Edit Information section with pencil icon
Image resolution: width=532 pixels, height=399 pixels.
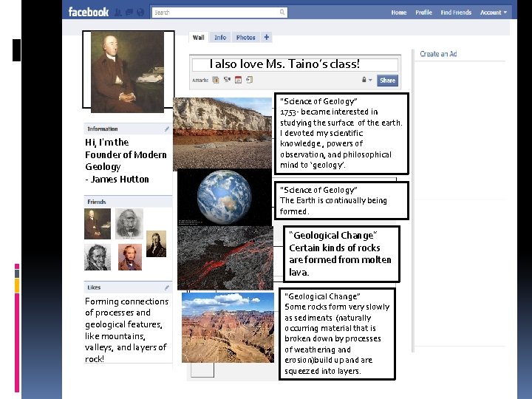(166, 129)
